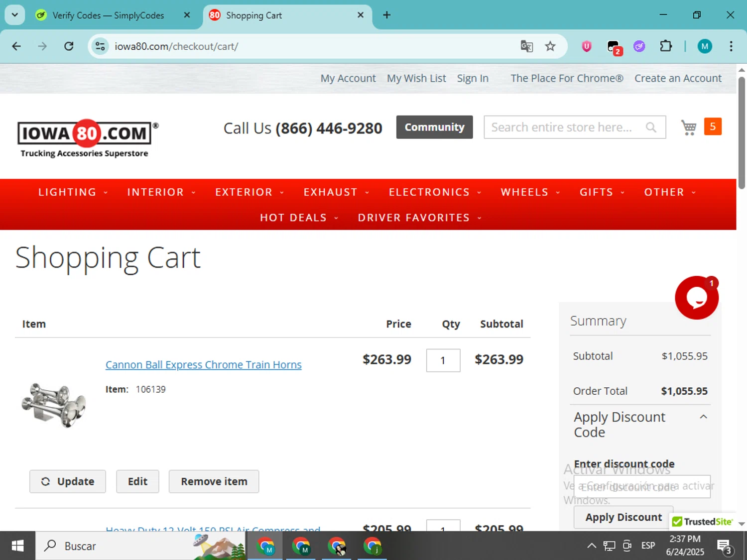The width and height of the screenshot is (747, 560).
Task: Click the Train Horns quantity field
Action: coord(443,360)
